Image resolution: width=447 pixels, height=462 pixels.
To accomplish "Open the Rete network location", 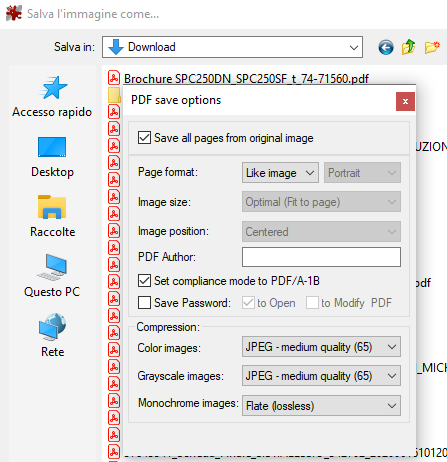I will coord(52,335).
